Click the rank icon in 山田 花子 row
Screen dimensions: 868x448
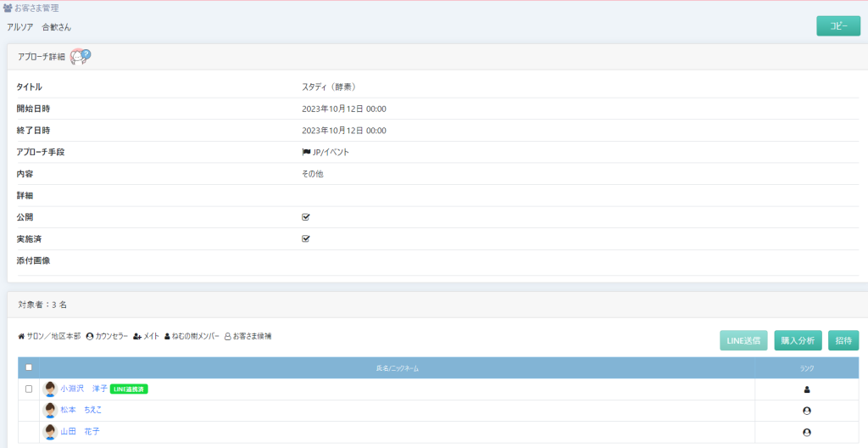pos(806,432)
